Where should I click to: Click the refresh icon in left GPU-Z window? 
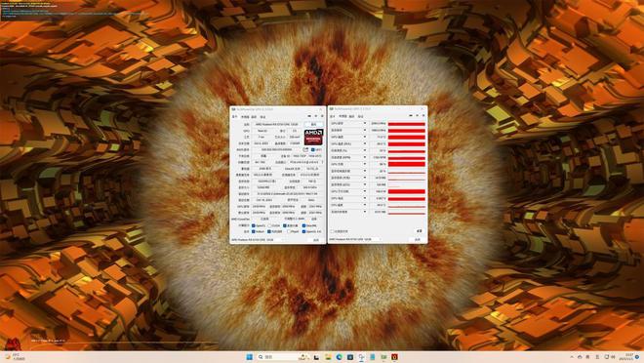(x=316, y=116)
